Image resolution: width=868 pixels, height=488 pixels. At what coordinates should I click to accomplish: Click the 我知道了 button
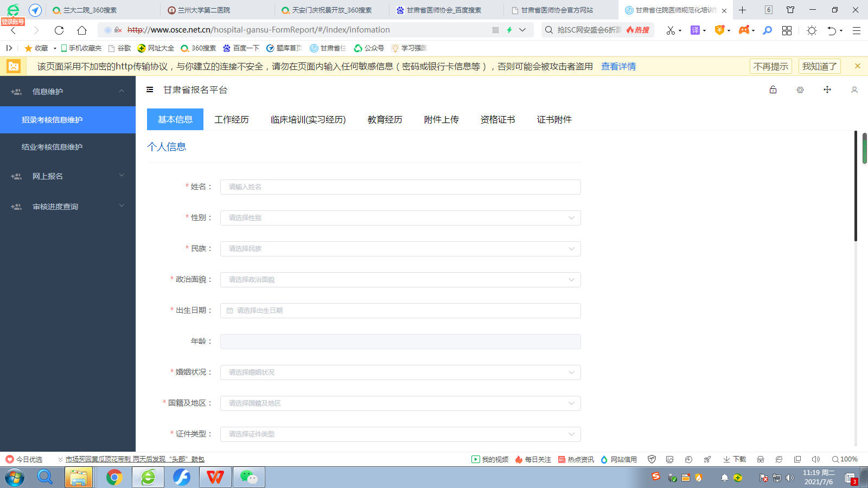(819, 66)
